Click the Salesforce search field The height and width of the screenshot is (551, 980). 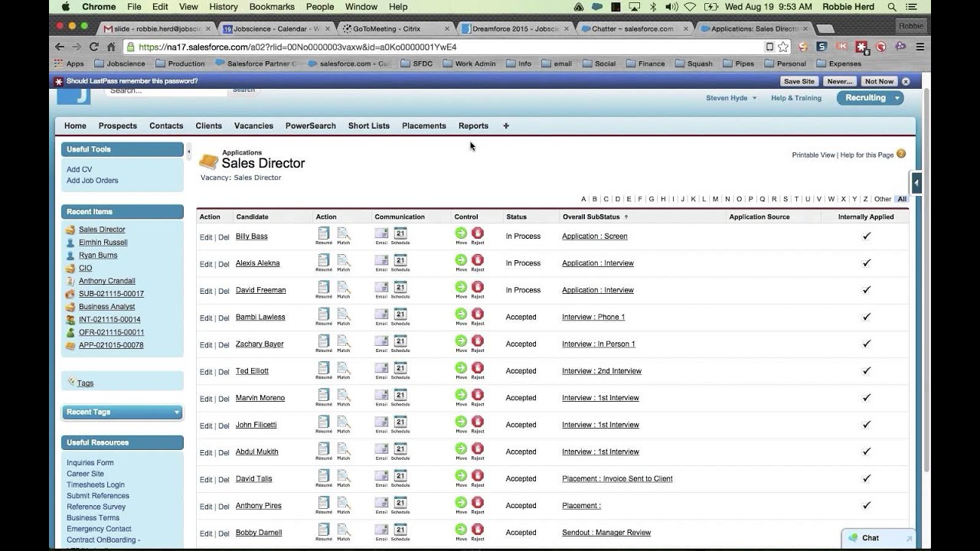click(x=165, y=90)
